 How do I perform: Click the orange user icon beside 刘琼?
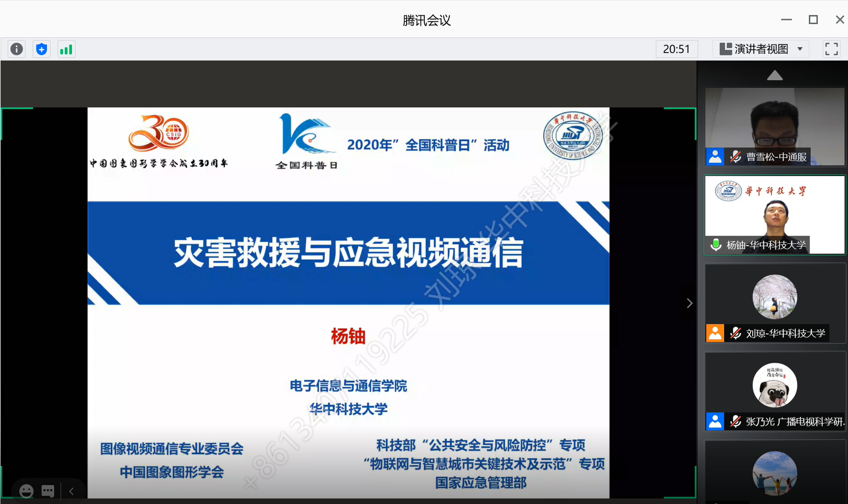pos(715,333)
